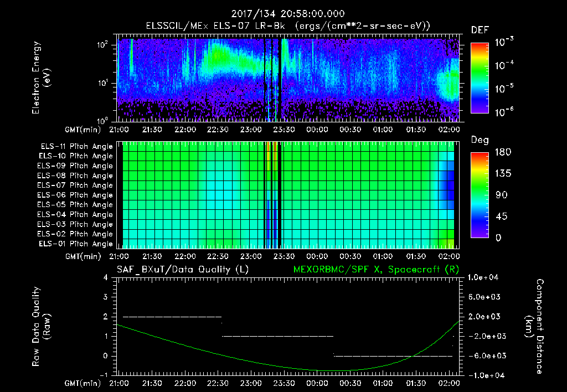Click the 00:00 tick label under pitch angle panel
This screenshot has height=392, width=567.
point(317,256)
